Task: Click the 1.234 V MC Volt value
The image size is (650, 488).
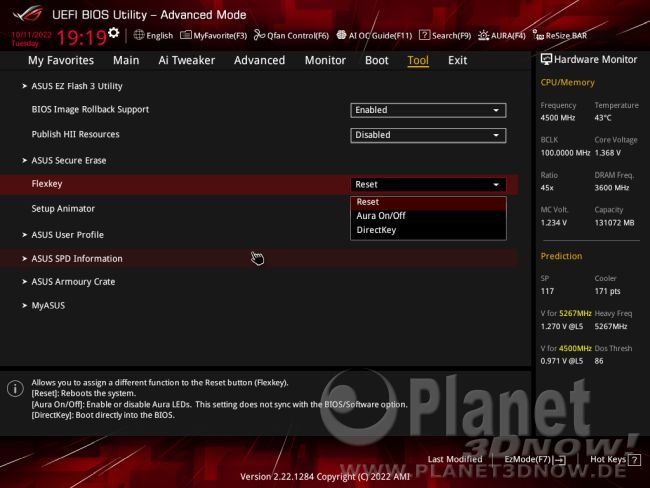Action: [x=553, y=223]
